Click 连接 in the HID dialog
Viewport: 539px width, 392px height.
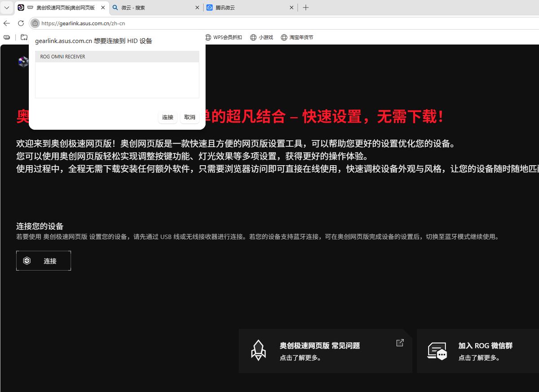pyautogui.click(x=168, y=117)
